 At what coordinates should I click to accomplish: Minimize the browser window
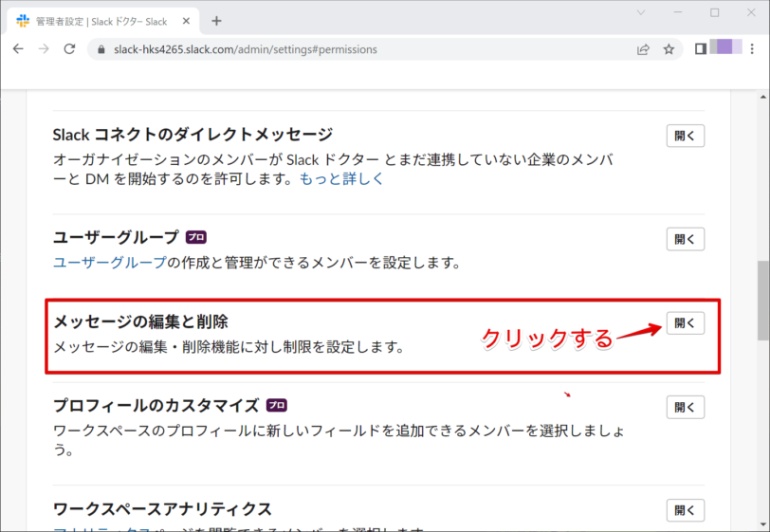pos(678,12)
